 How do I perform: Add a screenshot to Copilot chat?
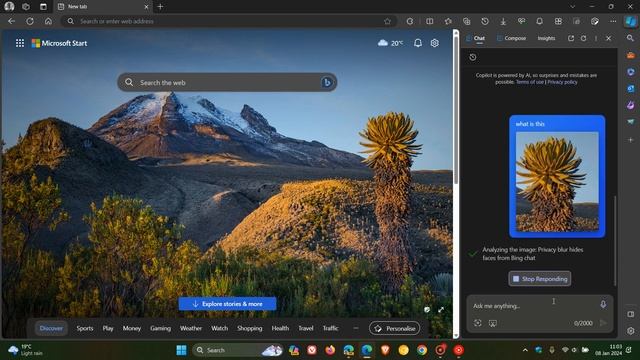(x=493, y=323)
